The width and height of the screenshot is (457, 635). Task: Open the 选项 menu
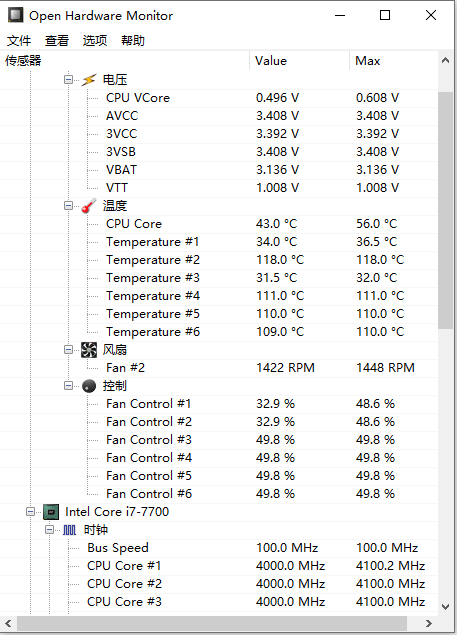point(95,40)
